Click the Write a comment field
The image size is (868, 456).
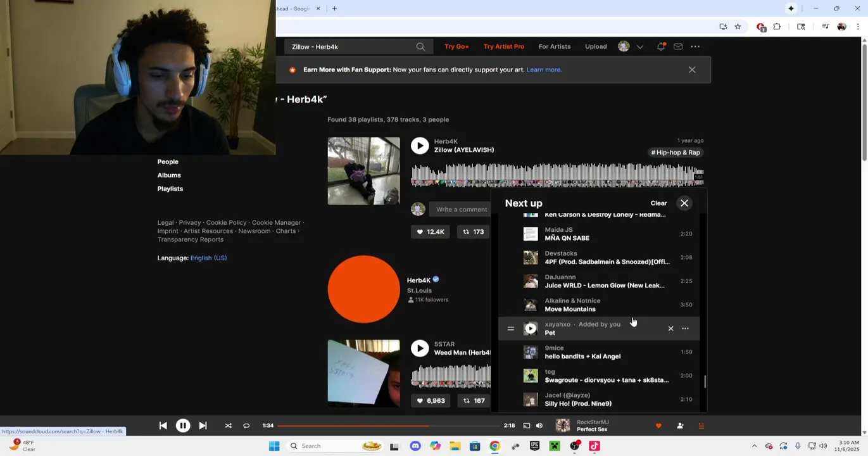pyautogui.click(x=462, y=210)
